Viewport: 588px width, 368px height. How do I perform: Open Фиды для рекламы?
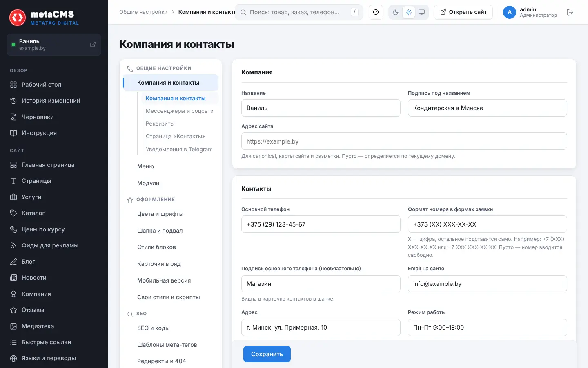pyautogui.click(x=54, y=245)
